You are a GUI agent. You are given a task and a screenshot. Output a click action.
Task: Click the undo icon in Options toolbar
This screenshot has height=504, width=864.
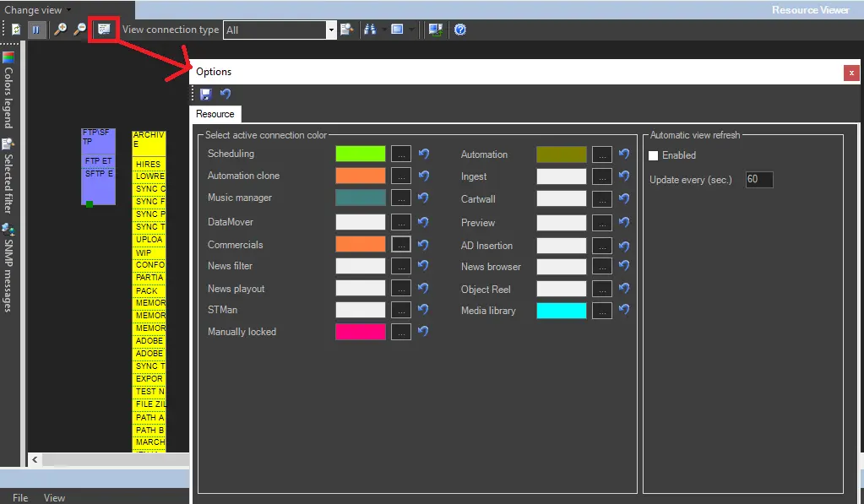tap(226, 95)
